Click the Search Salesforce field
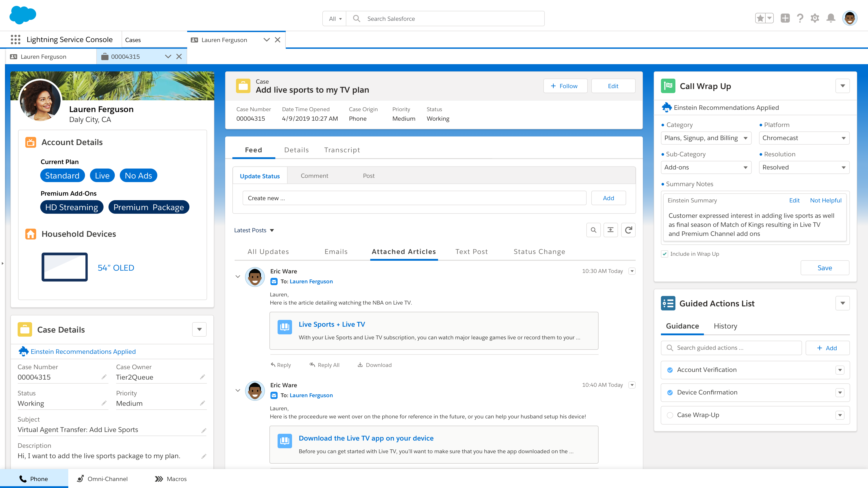The image size is (868, 488). pos(445,19)
